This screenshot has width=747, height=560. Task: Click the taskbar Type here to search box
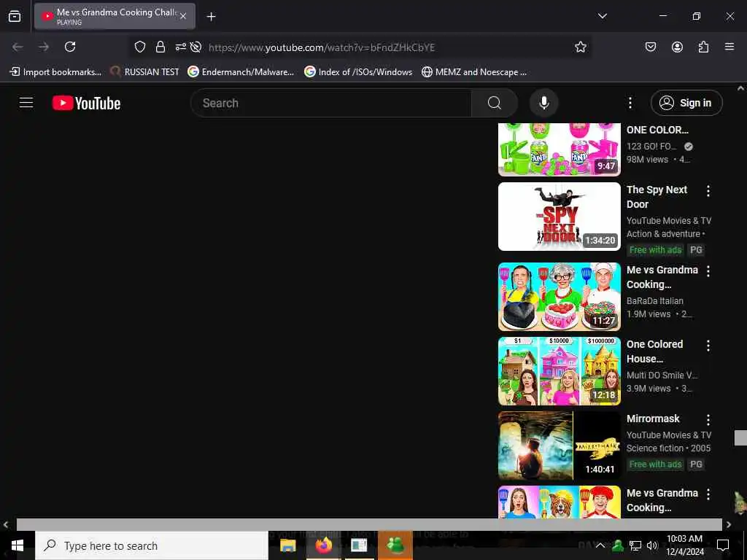[x=152, y=545]
